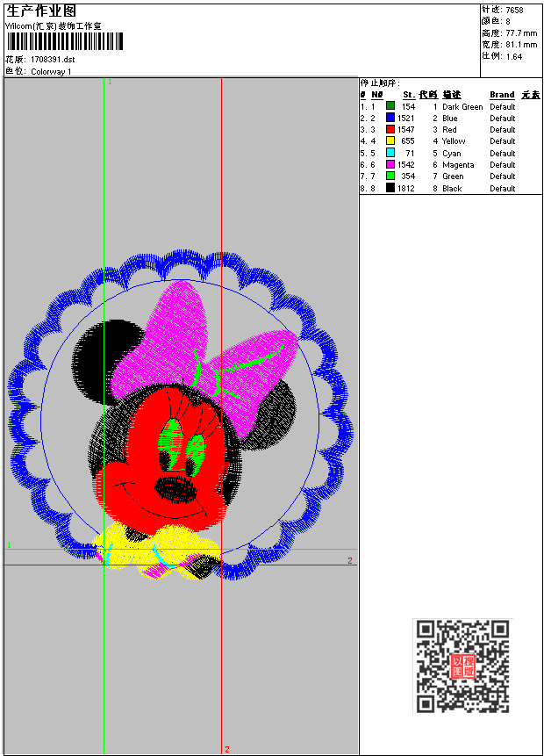Click the 'Cyan' description text
Viewport: 544px width, 756px height.
(452, 154)
